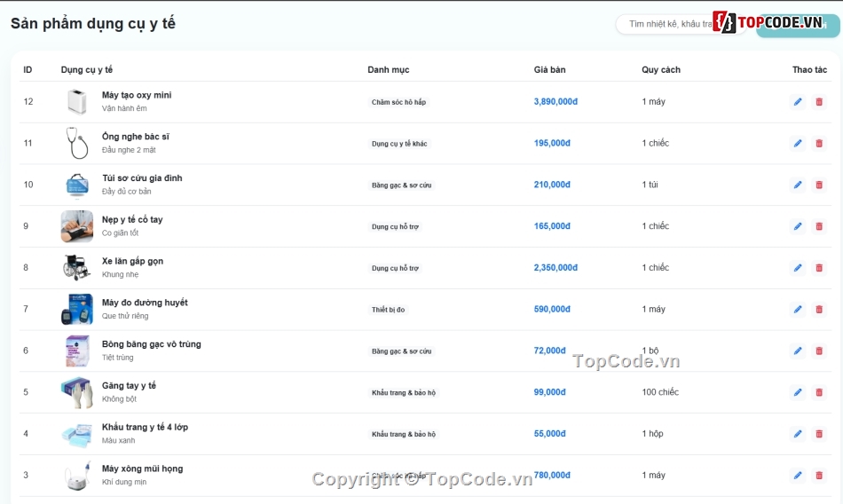Select the Chăm sóc hô hấp tag on row 12
The width and height of the screenshot is (843, 504).
click(398, 102)
